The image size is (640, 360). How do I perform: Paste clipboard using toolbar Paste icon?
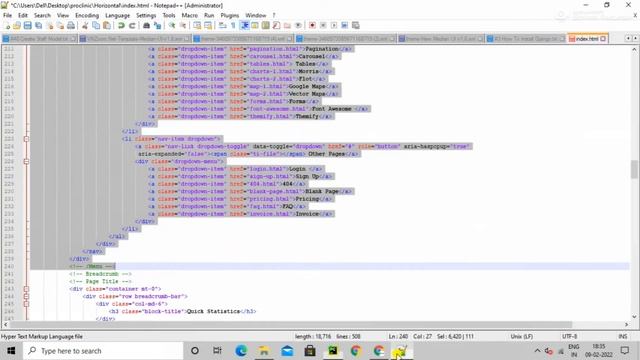click(x=107, y=26)
